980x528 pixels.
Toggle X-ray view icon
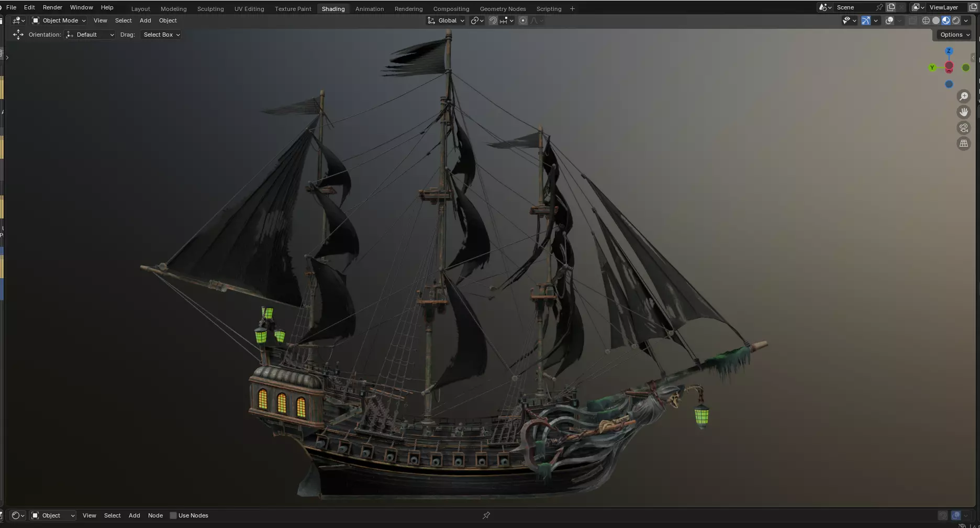coord(913,20)
